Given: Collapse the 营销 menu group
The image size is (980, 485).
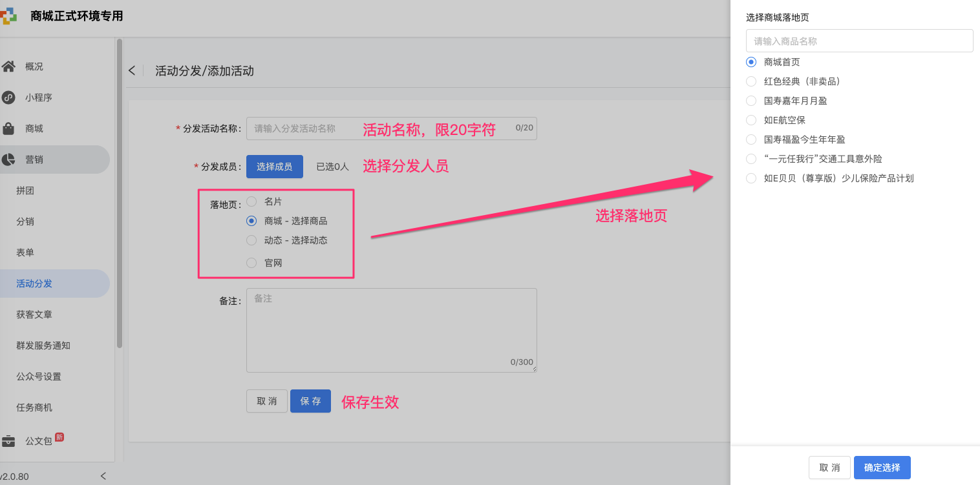Looking at the screenshot, I should pos(54,160).
